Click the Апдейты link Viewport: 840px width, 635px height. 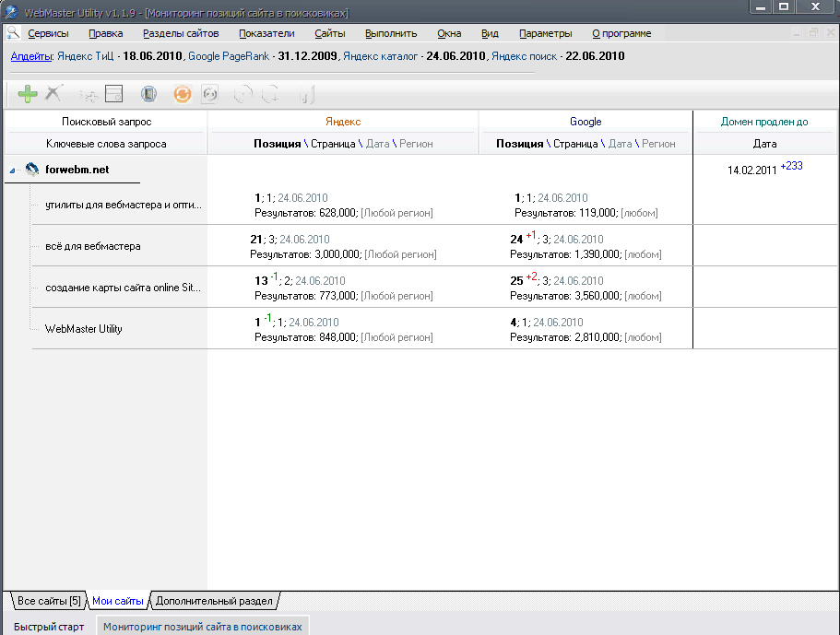(x=31, y=56)
